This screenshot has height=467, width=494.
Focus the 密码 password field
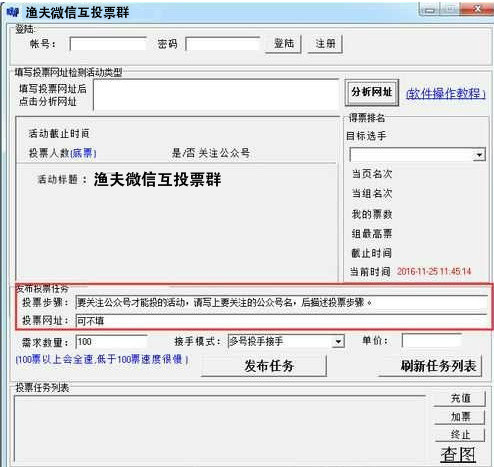[x=223, y=44]
